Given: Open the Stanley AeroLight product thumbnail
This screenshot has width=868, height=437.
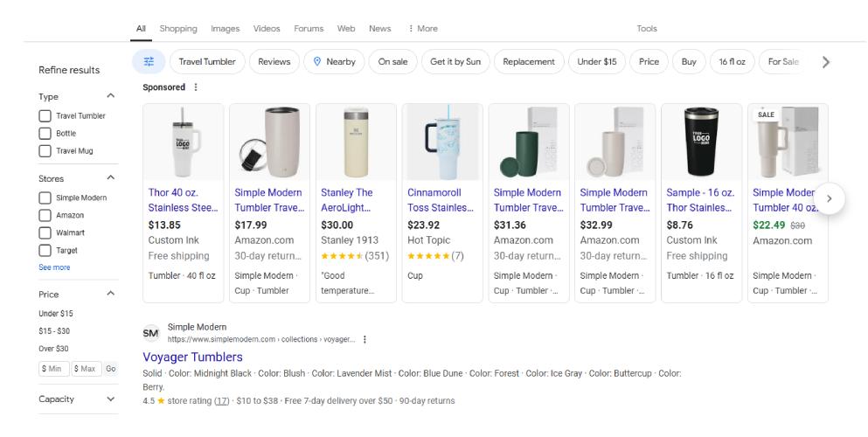Looking at the screenshot, I should click(357, 142).
